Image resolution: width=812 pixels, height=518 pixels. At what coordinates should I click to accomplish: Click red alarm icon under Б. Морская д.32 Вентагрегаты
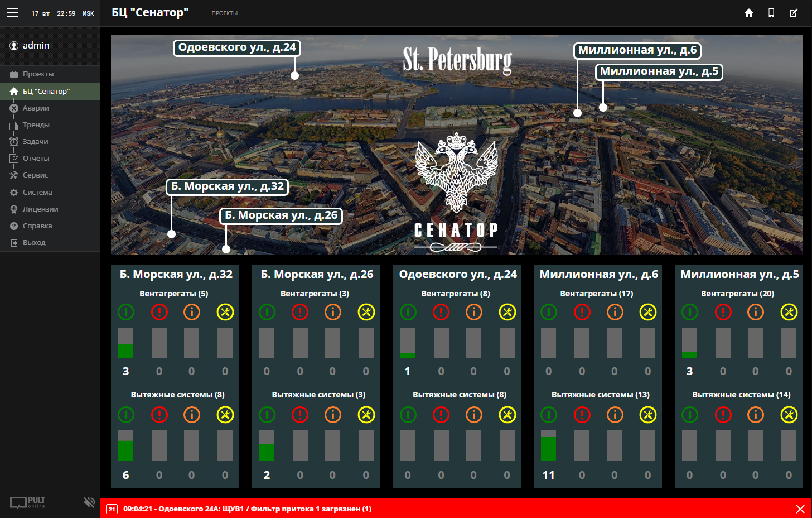coord(159,312)
